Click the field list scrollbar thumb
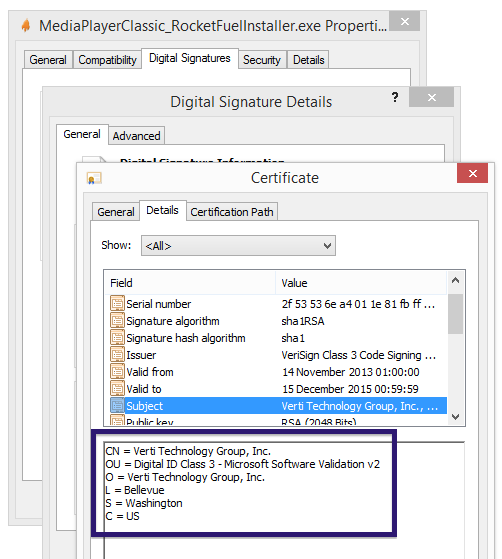This screenshot has width=502, height=559. (x=455, y=314)
